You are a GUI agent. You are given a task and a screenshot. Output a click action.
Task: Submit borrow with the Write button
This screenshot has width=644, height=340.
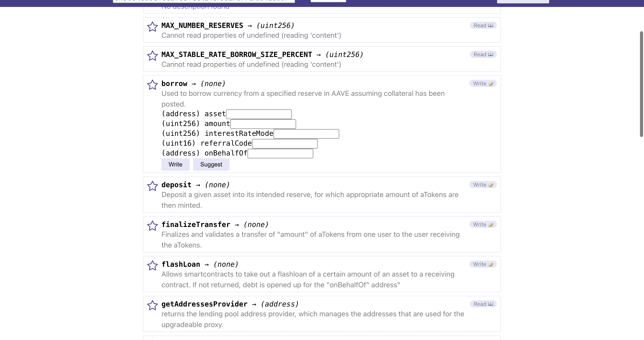click(175, 164)
